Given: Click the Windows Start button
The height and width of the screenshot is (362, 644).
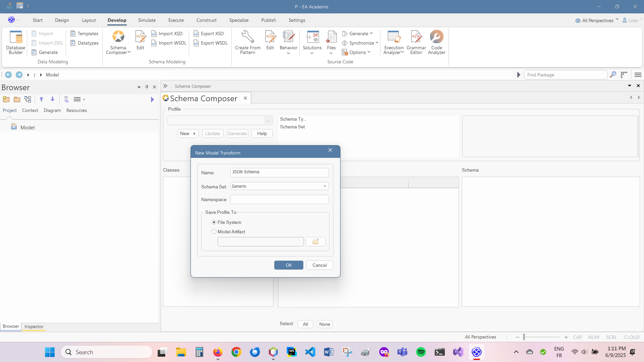Looking at the screenshot, I should 50,352.
